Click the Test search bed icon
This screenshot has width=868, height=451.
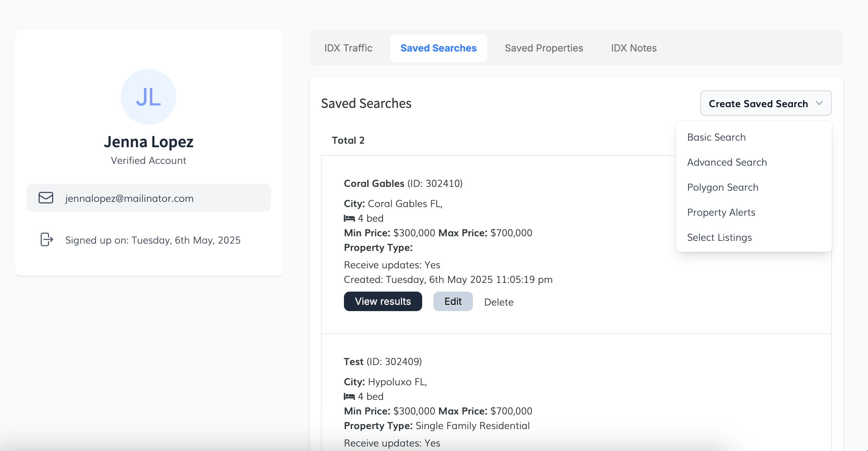(349, 397)
